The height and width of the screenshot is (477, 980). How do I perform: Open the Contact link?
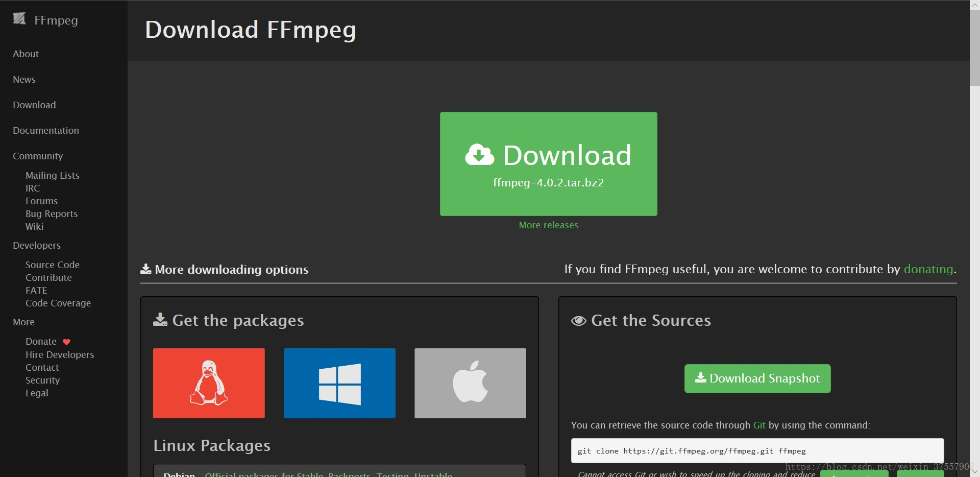(x=42, y=367)
